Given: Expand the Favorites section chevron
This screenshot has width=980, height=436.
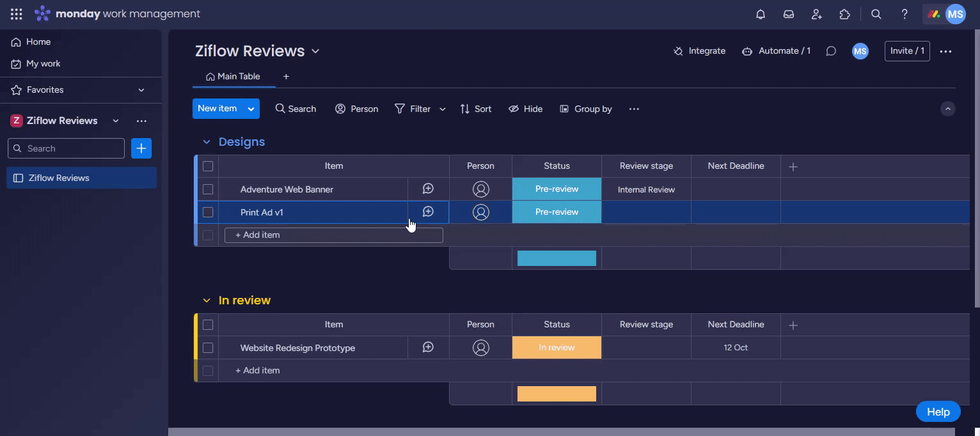Looking at the screenshot, I should point(141,90).
